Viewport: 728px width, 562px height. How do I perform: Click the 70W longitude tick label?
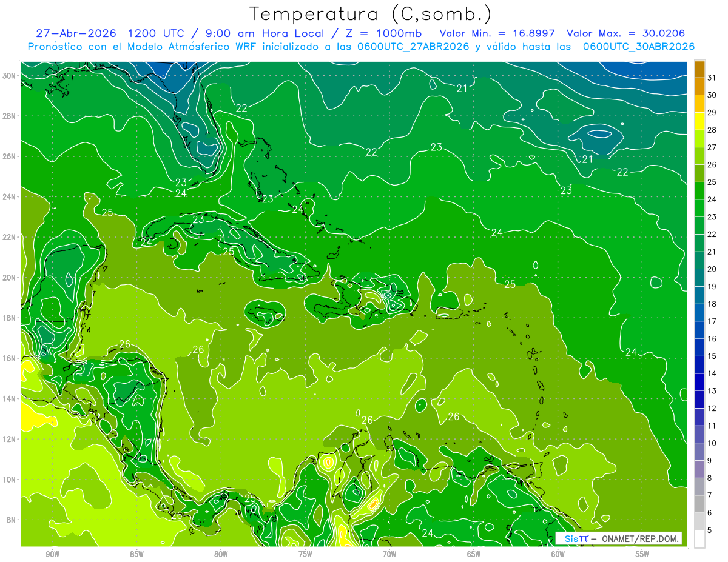(x=389, y=554)
